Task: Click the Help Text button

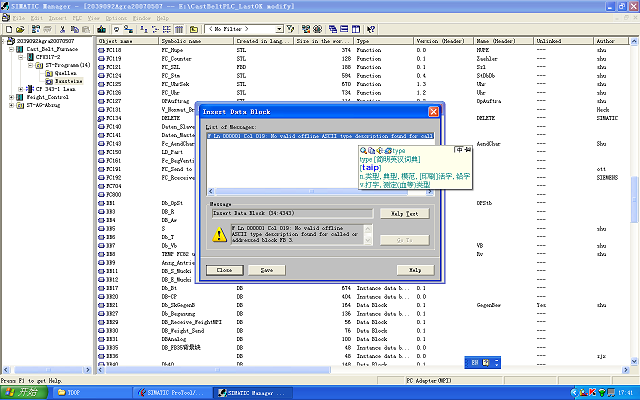Action: [x=404, y=213]
